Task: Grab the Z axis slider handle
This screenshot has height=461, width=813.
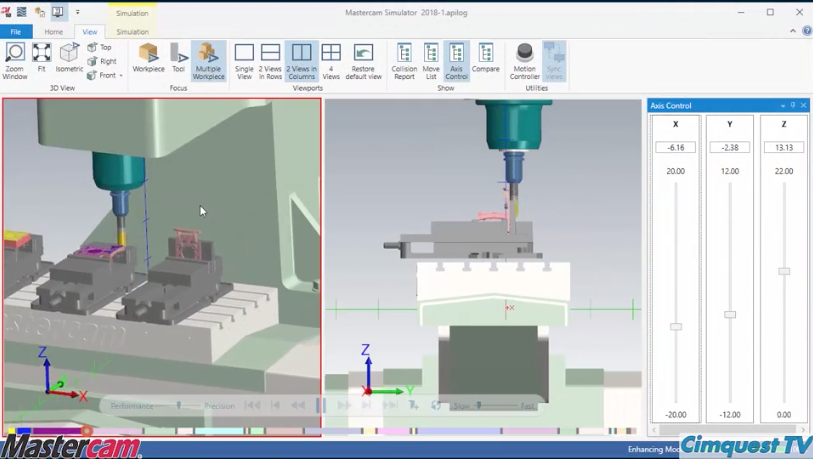Action: click(784, 271)
